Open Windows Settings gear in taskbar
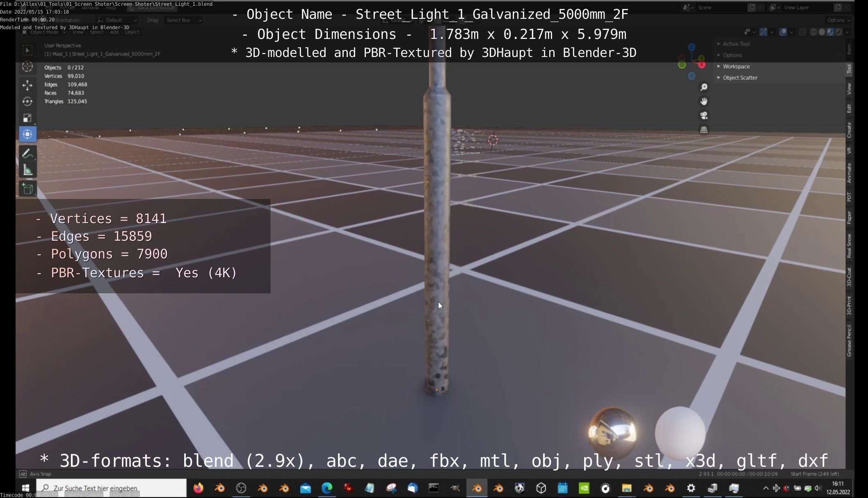The width and height of the screenshot is (868, 498). coord(691,488)
